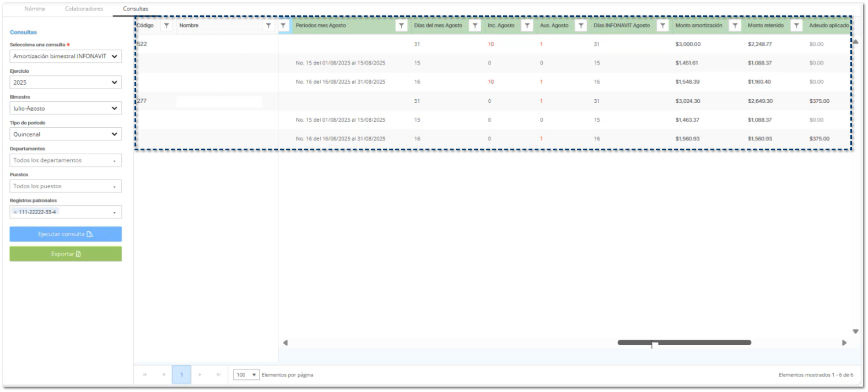Open the Selecciona una consulta dropdown
Image resolution: width=868 pixels, height=392 pixels.
tap(66, 56)
